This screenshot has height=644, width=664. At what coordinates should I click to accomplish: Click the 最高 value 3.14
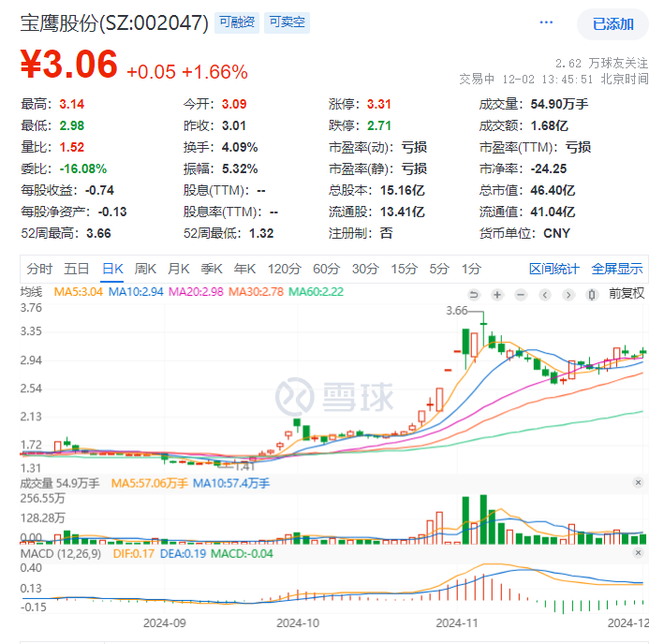click(x=71, y=104)
